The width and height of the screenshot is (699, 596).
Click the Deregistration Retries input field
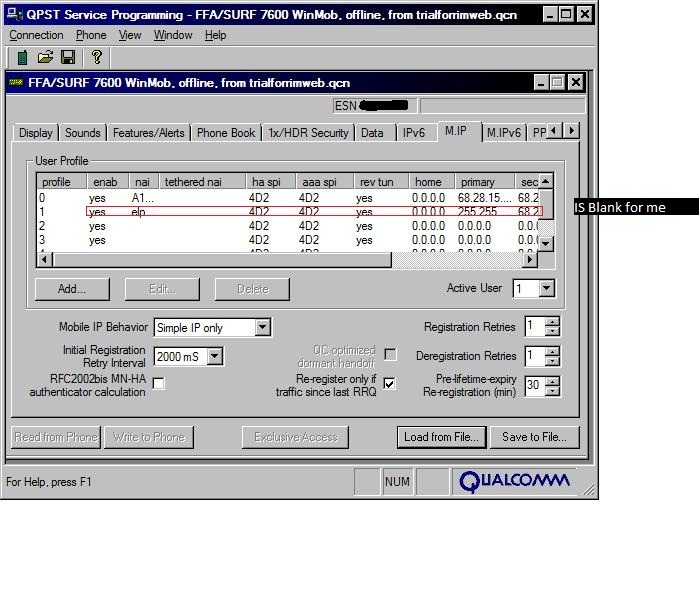click(x=535, y=356)
